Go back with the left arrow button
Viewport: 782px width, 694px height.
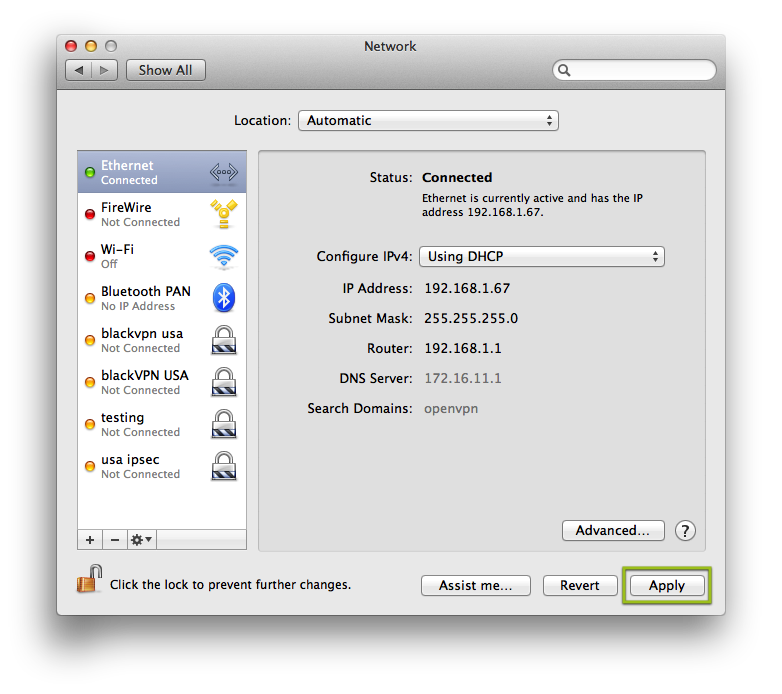coord(78,70)
